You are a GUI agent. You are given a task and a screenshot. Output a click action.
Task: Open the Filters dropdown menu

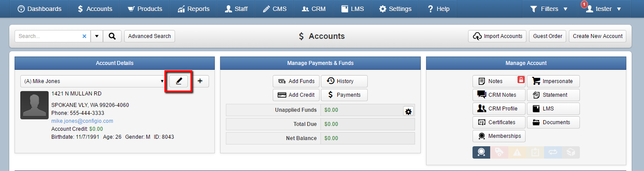point(549,9)
